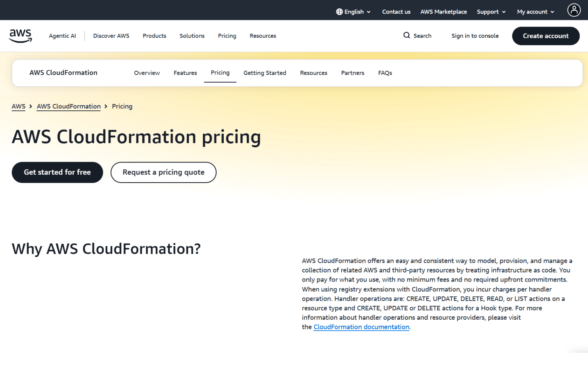Screen dimensions: 588x392
Task: Click Request a pricing quote button
Action: coord(163,172)
